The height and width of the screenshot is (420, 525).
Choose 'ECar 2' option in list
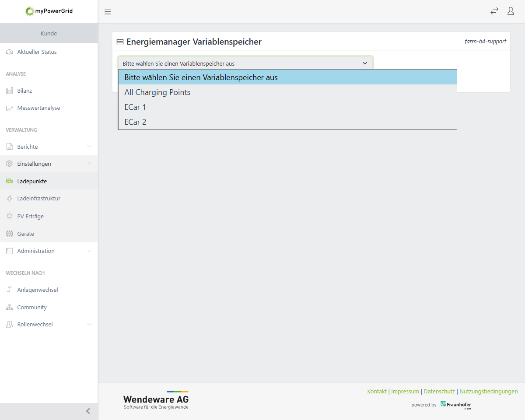135,122
